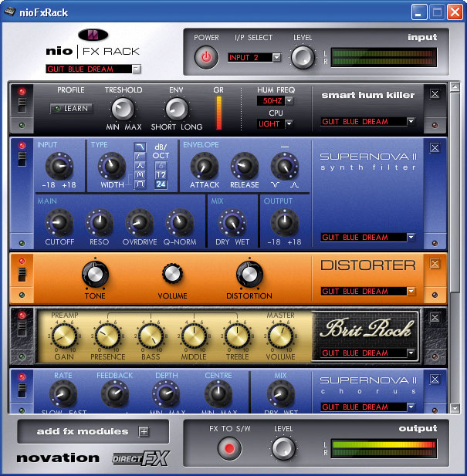This screenshot has width=467, height=476.
Task: Click the synth filter DRY WET mix knob
Action: tap(232, 222)
